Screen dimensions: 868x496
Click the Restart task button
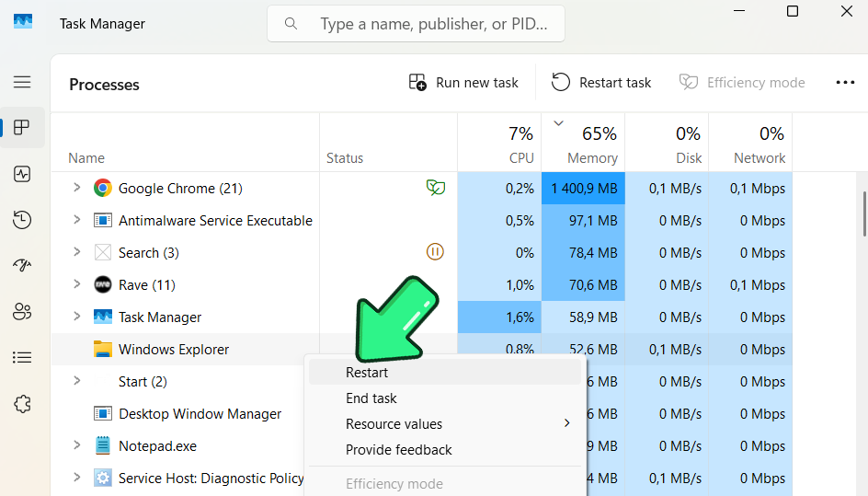click(601, 83)
